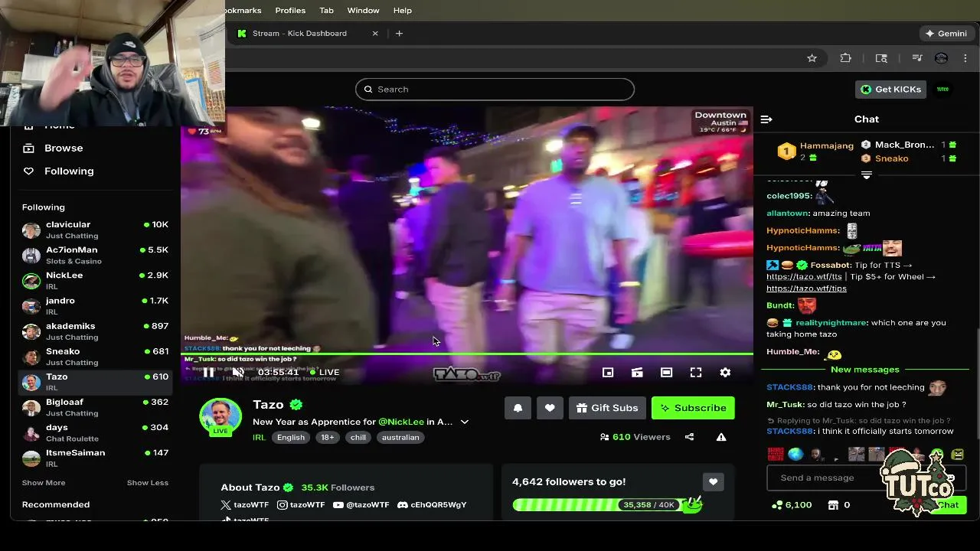
Task: Open Gift Subs for Tazo
Action: click(608, 408)
